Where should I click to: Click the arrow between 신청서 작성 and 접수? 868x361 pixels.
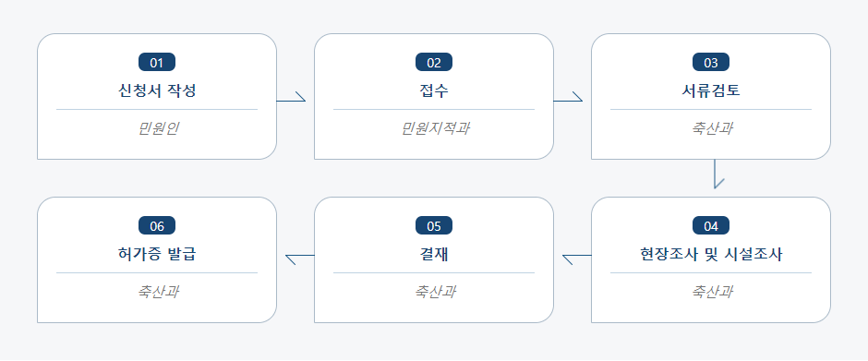(x=291, y=97)
